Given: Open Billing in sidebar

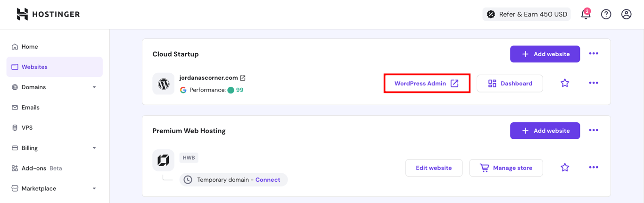Looking at the screenshot, I should (x=55, y=148).
